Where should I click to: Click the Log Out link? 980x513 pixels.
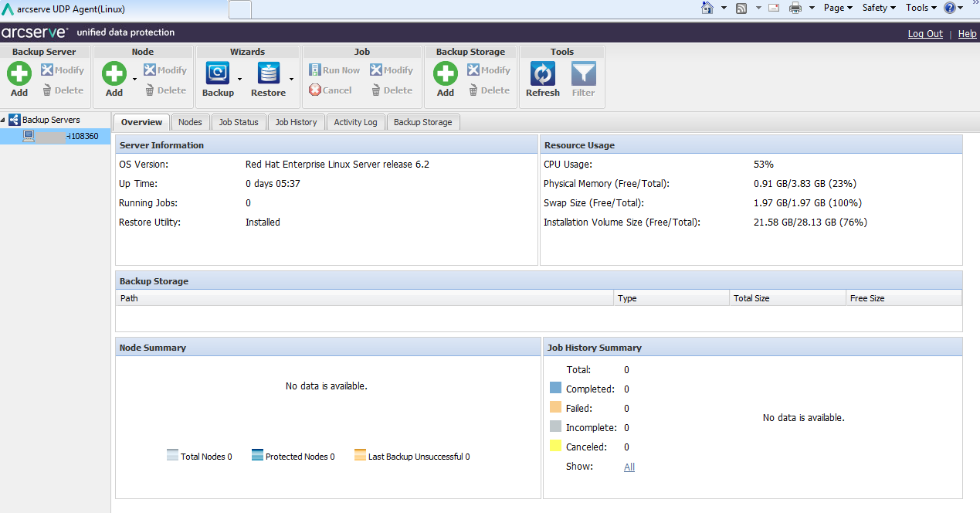(x=925, y=34)
